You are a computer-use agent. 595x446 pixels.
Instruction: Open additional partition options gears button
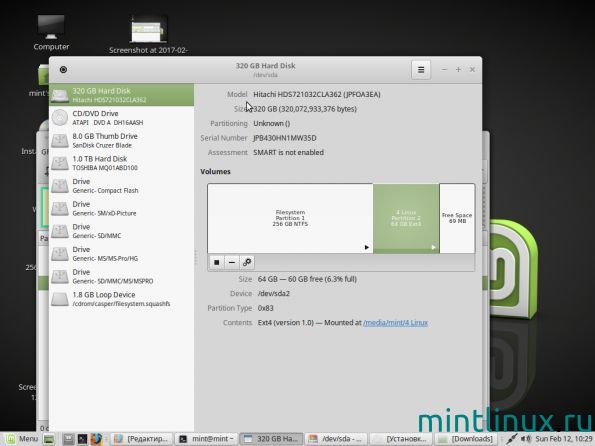247,262
